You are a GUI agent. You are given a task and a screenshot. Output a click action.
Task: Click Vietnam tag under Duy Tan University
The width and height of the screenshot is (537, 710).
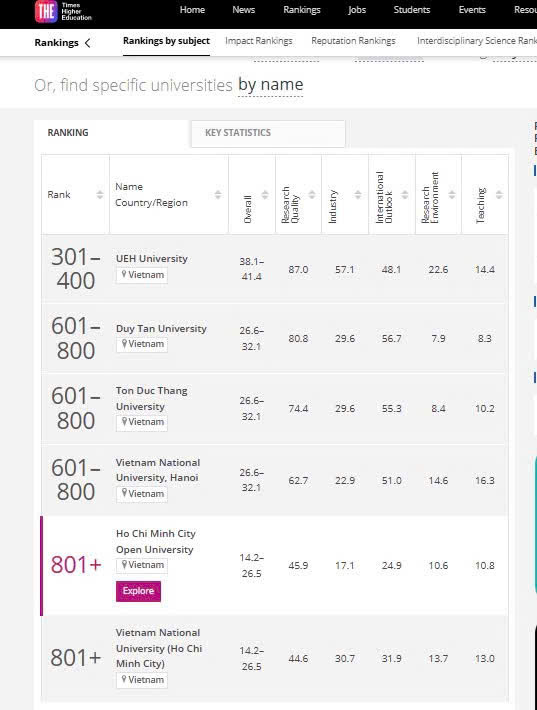point(142,344)
